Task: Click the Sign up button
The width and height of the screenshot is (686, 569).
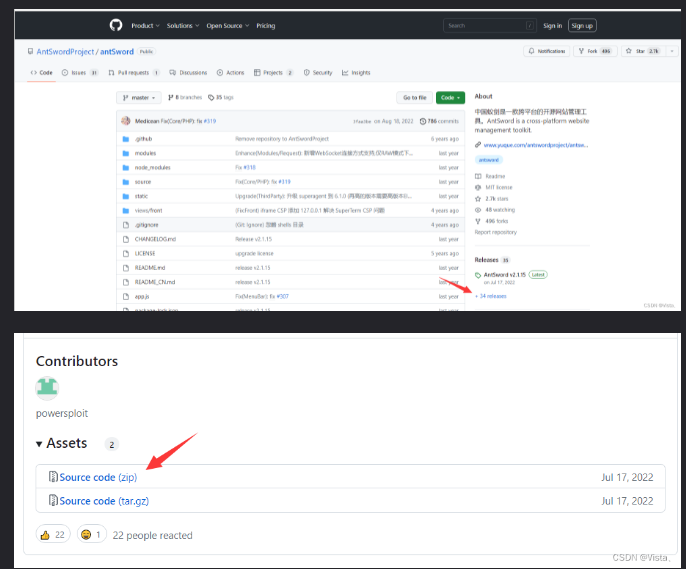Action: [x=582, y=26]
